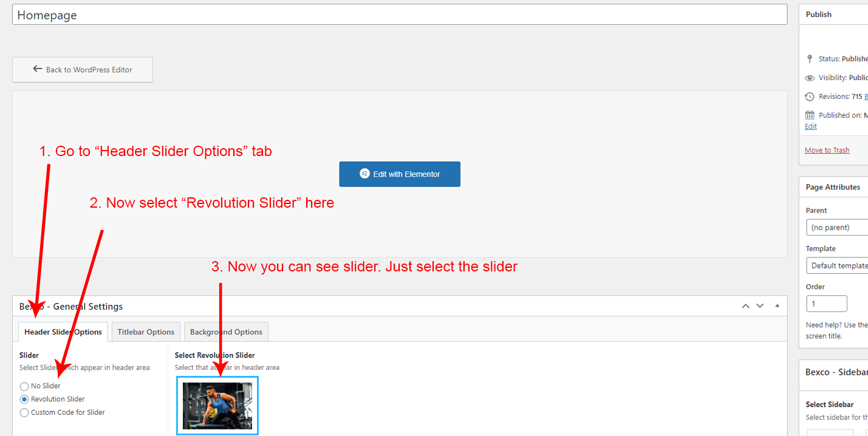
Task: Click the Elementor logo icon on the button
Action: [364, 174]
